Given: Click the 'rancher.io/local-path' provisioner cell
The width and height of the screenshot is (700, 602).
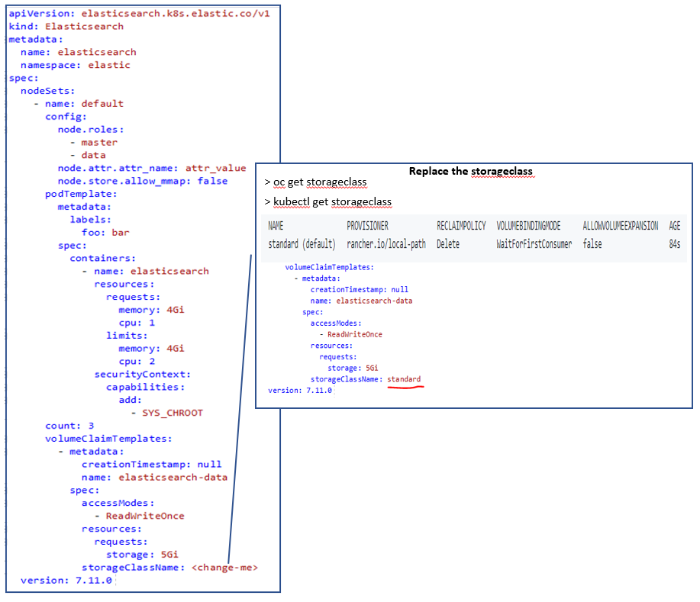Looking at the screenshot, I should tap(386, 244).
